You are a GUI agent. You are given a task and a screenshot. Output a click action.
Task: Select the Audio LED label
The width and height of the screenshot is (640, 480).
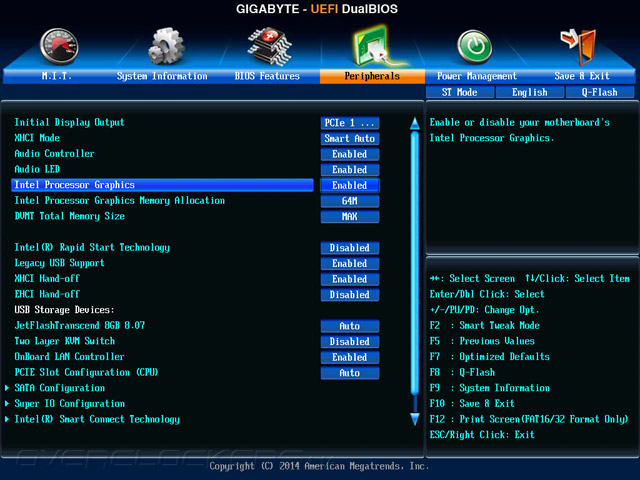(x=37, y=169)
